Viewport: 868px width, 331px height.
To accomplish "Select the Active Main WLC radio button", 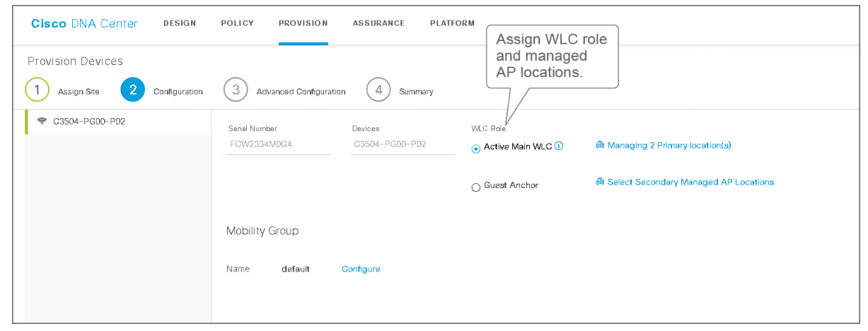I will [x=476, y=148].
